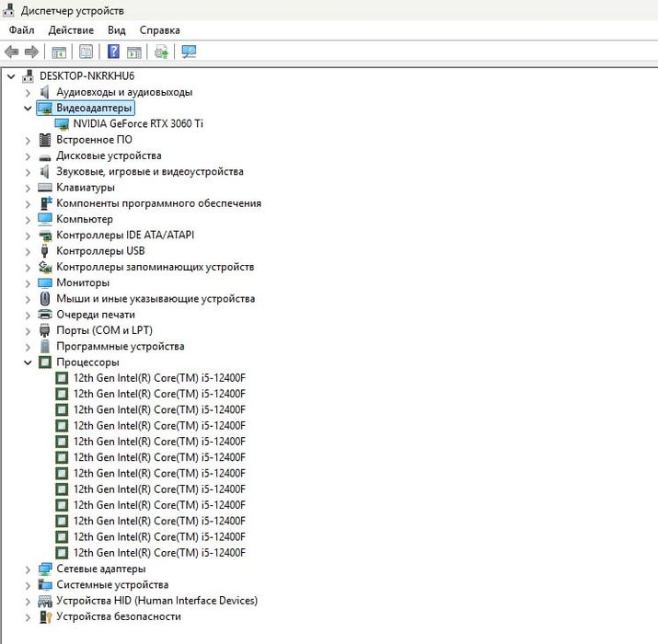The image size is (658, 644).
Task: Click the show/hide console tree toolbar icon
Action: [59, 52]
